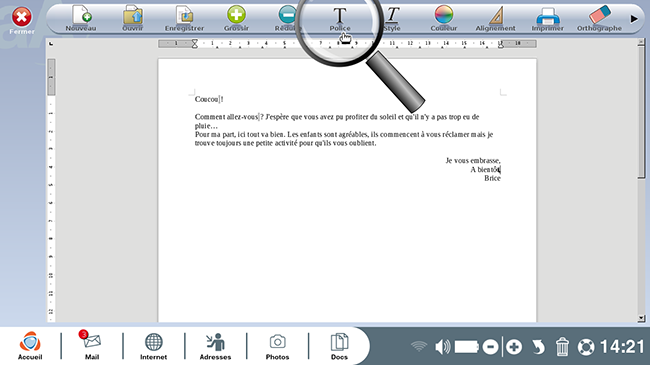Click the vertical scrollbar thumb

click(641, 112)
